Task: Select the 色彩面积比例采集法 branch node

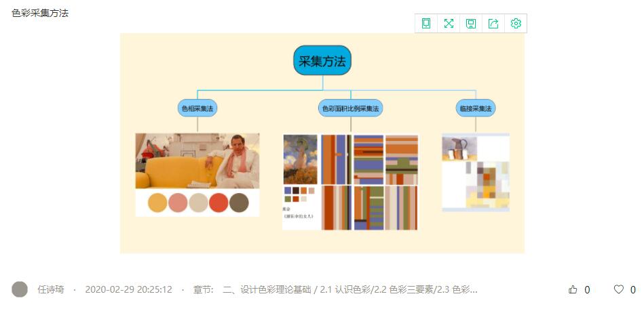Action: tap(350, 108)
